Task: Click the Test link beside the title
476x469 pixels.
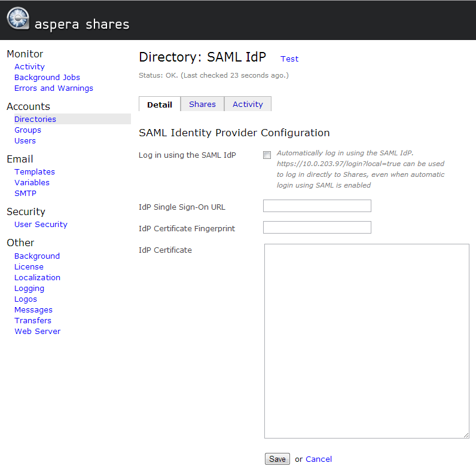Action: [289, 59]
